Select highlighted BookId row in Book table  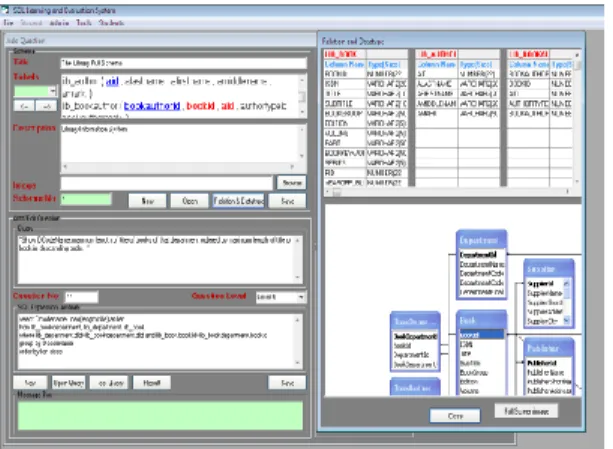pyautogui.click(x=481, y=335)
